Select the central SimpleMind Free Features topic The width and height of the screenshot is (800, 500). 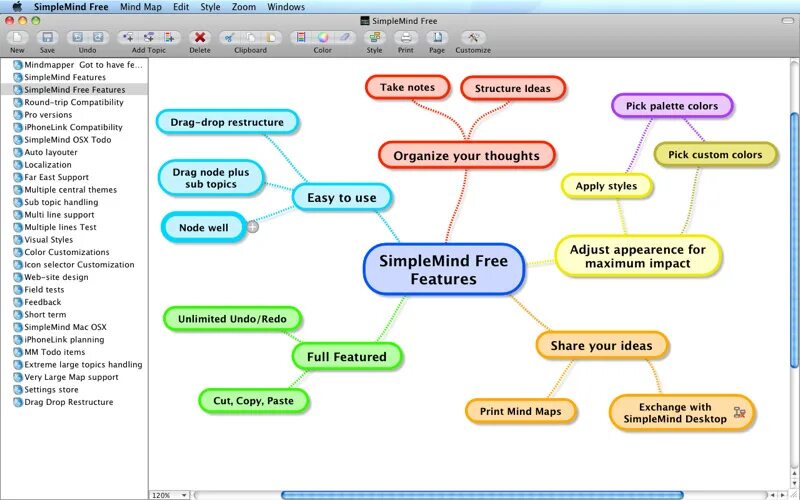(444, 269)
